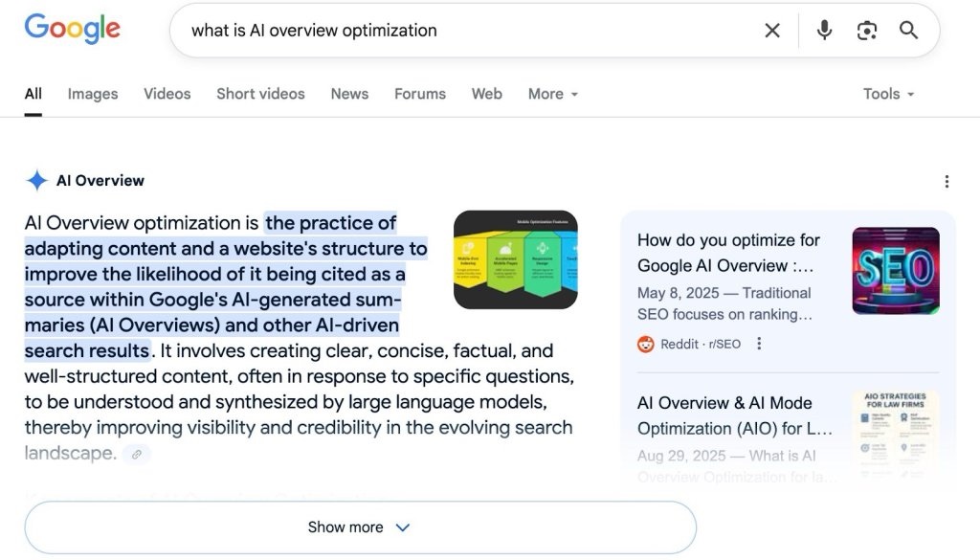Click the AI Overview sparkle icon
Image resolution: width=980 pixels, height=560 pixels.
point(35,180)
